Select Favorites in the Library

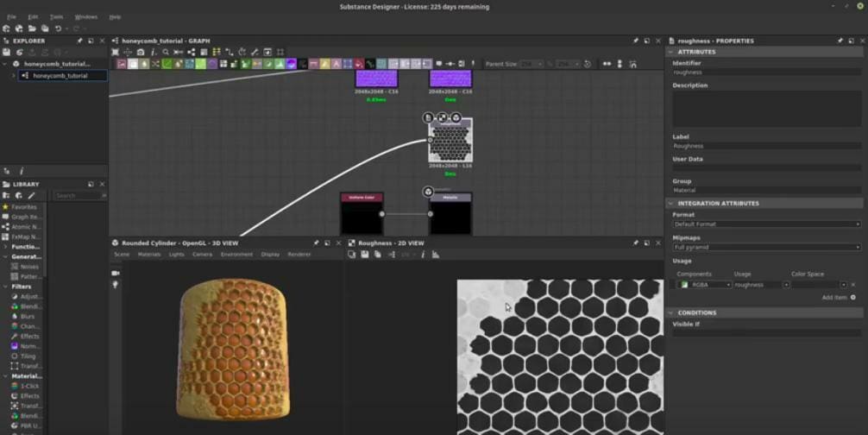click(x=24, y=207)
